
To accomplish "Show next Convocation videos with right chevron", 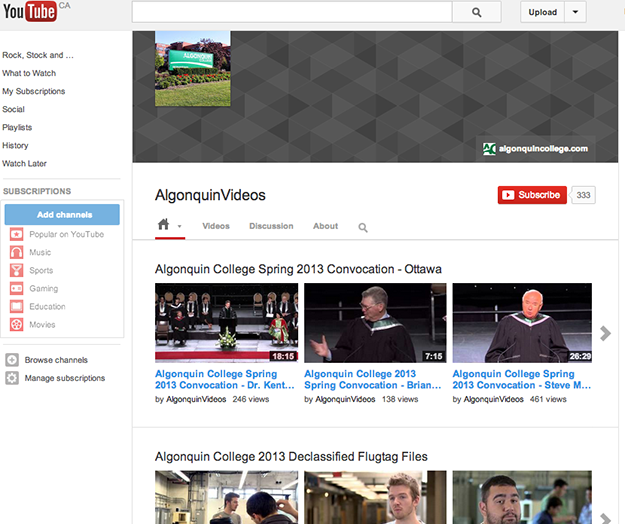I will [x=605, y=334].
